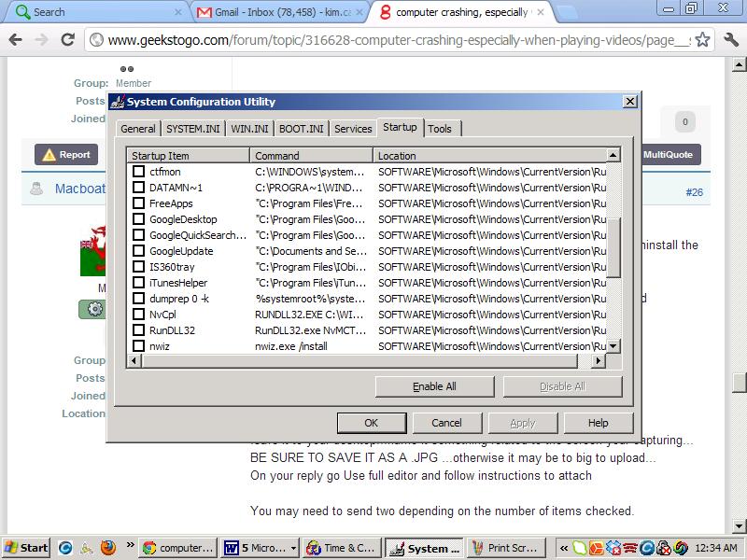Click the Report button on the forum post
Viewport: 747px width, 560px height.
pos(66,155)
